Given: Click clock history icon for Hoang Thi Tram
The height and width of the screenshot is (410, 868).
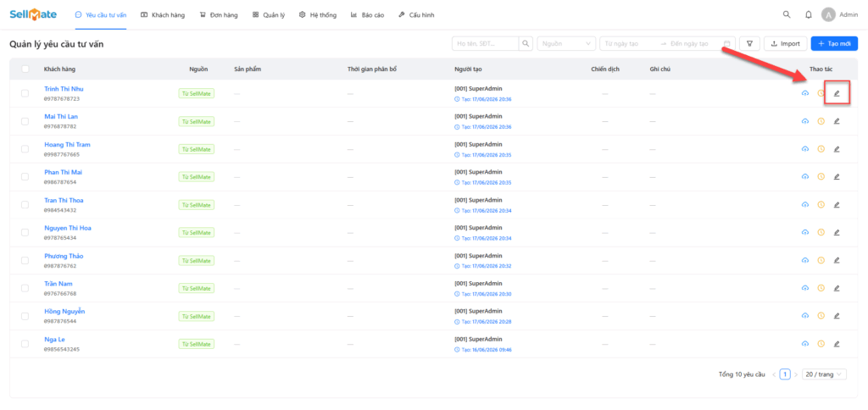Looking at the screenshot, I should [821, 149].
